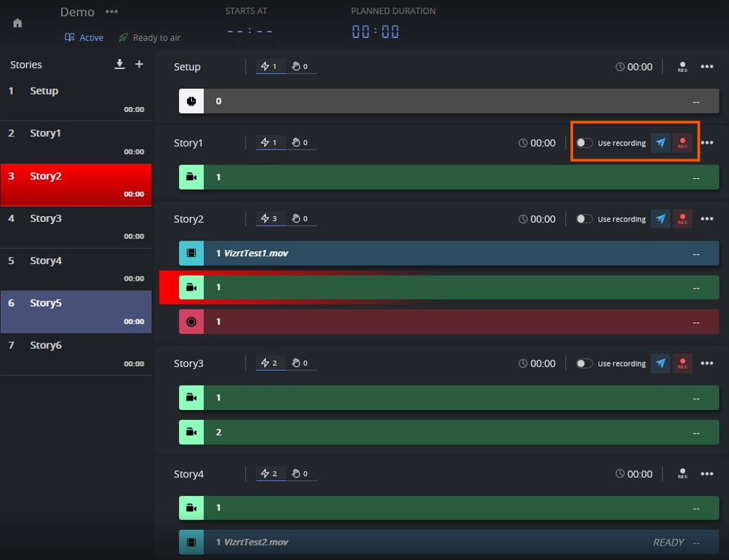Click the red REC button for Story1

tap(682, 143)
